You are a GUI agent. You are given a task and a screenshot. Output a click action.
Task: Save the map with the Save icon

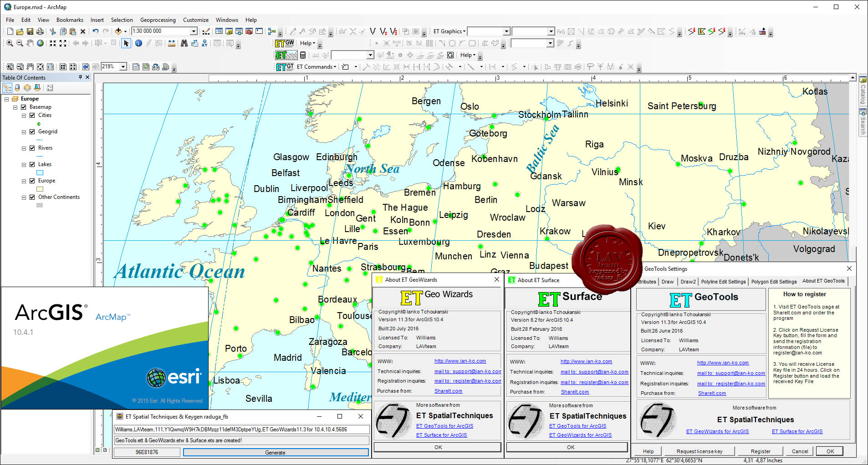(30, 31)
